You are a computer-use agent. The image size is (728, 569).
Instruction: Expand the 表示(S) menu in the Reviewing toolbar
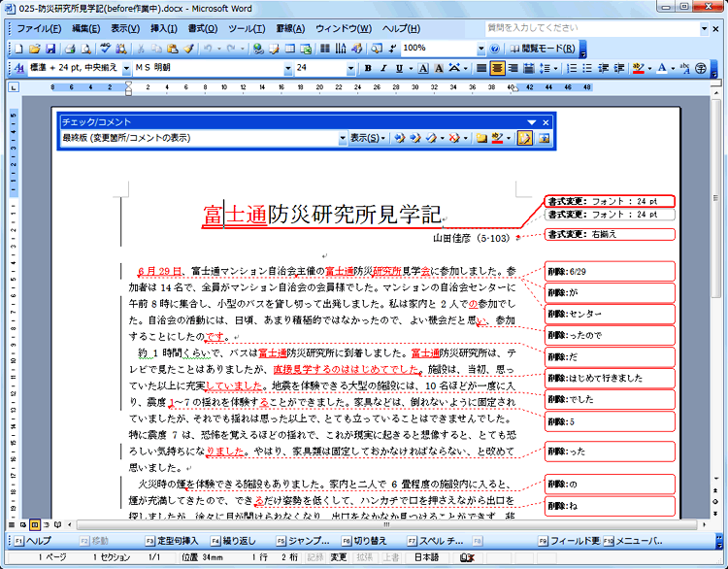tap(368, 138)
